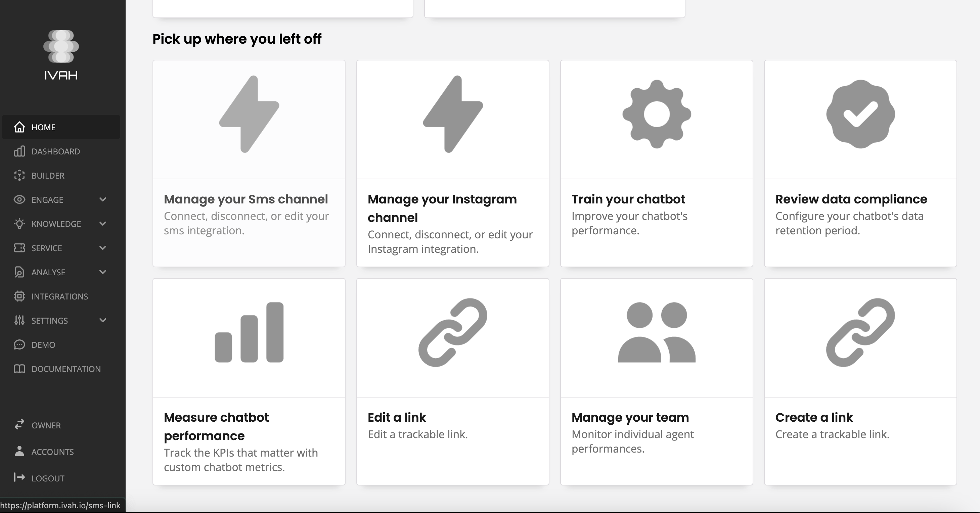
Task: Open the Service menu item
Action: pyautogui.click(x=46, y=248)
